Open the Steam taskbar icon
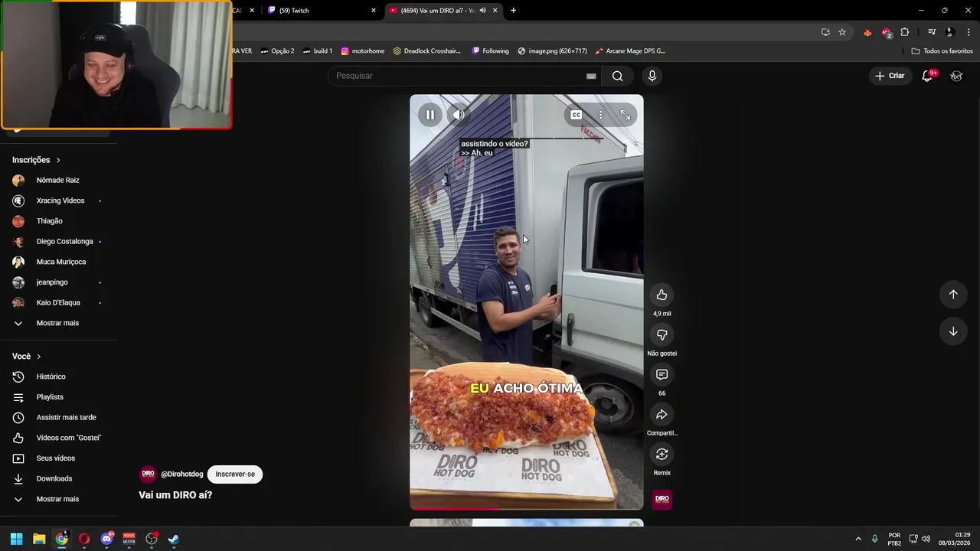Screen dimensions: 980x551 174,539
